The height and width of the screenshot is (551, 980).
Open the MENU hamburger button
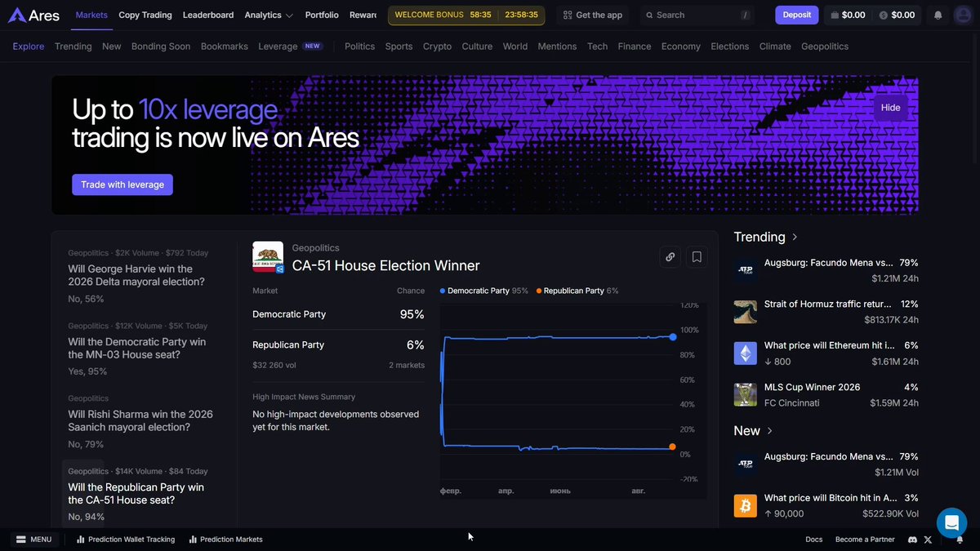click(34, 540)
